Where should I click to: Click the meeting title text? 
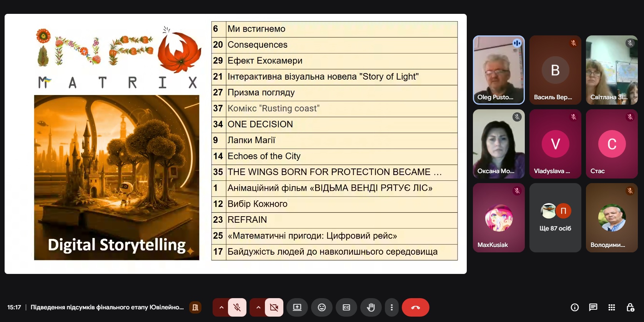107,307
